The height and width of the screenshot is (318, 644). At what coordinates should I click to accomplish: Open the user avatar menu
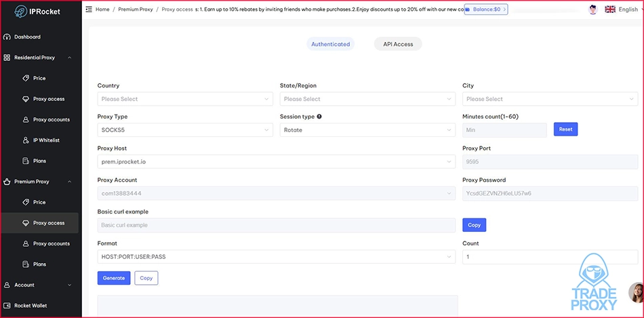pyautogui.click(x=592, y=9)
